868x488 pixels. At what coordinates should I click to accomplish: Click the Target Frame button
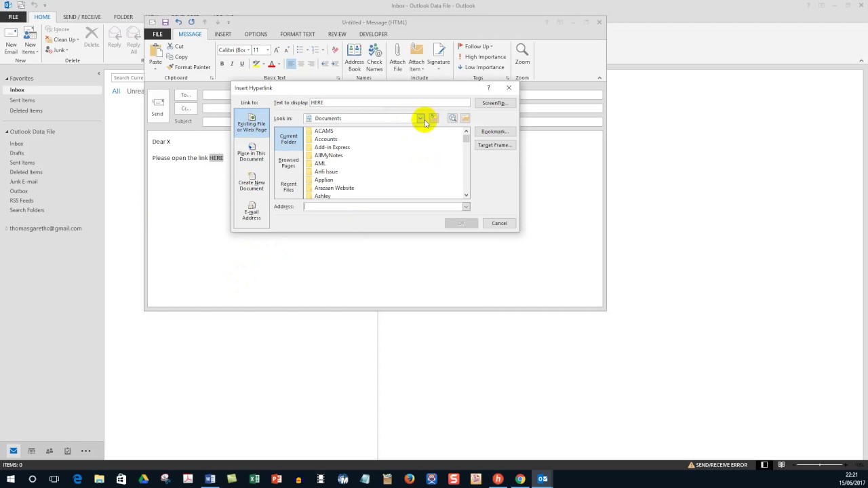pos(494,145)
